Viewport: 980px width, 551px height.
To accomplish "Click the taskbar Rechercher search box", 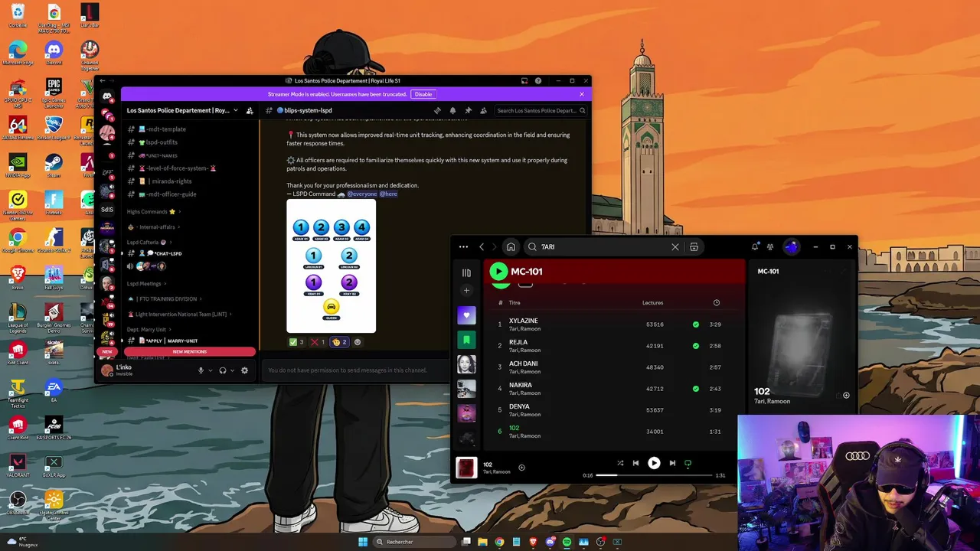I will [413, 542].
